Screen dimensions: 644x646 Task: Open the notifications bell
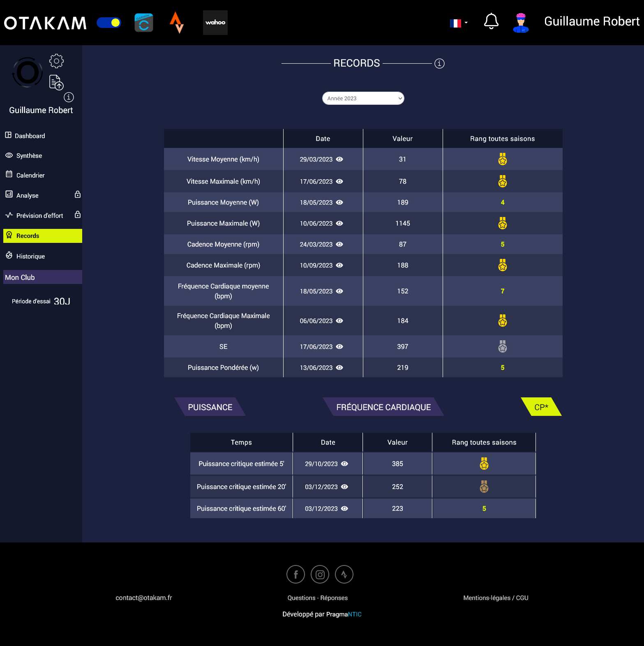click(x=491, y=21)
